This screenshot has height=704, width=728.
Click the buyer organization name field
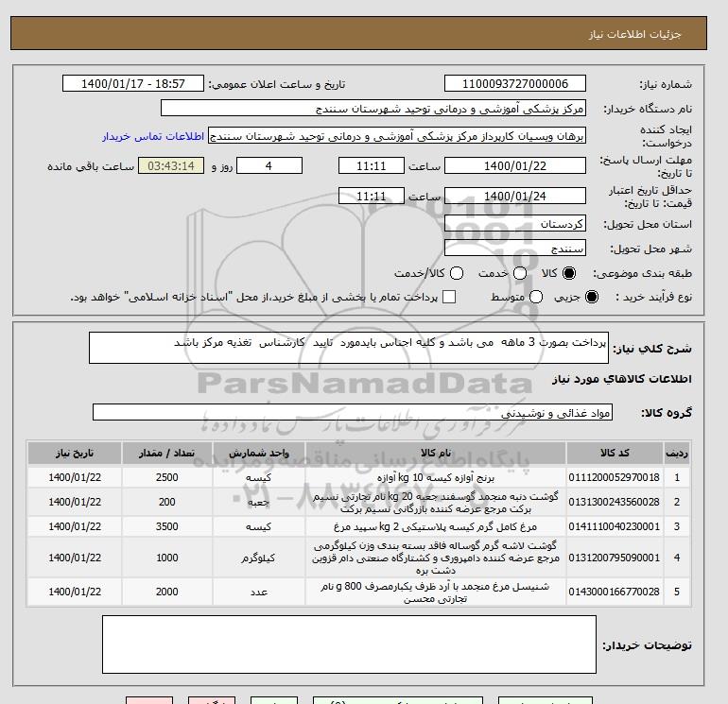(x=373, y=108)
